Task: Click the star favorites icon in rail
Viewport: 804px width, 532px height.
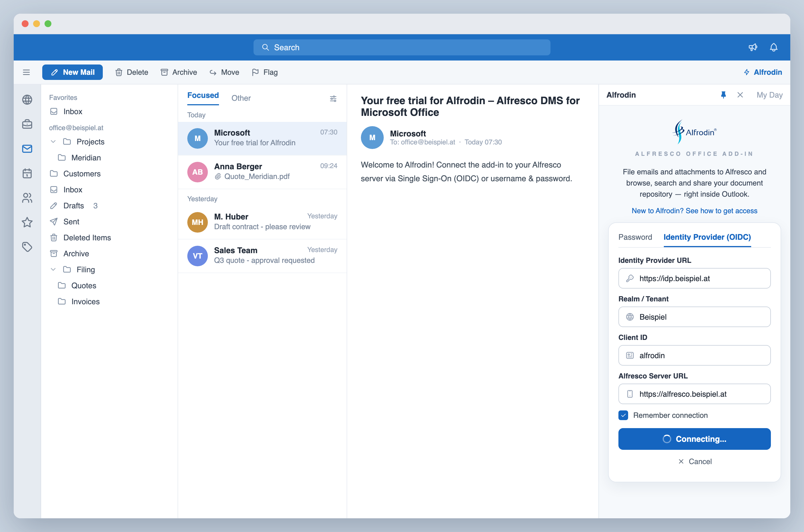Action: 27,222
